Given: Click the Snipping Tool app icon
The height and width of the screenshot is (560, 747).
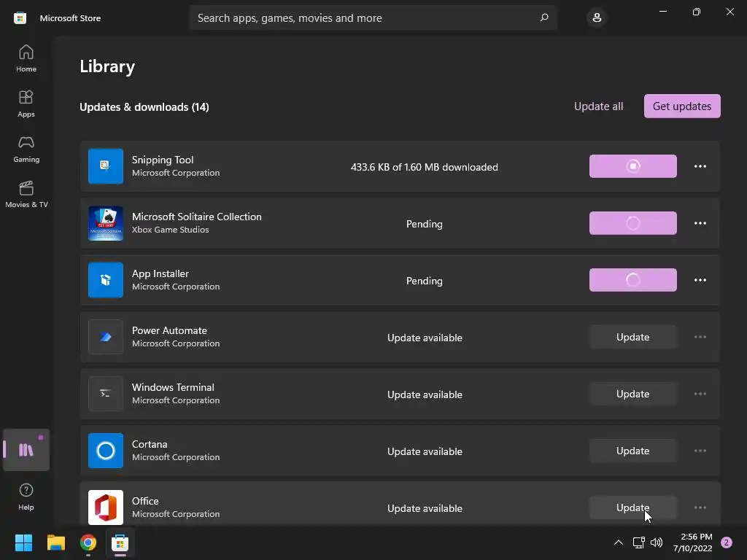Looking at the screenshot, I should [106, 166].
